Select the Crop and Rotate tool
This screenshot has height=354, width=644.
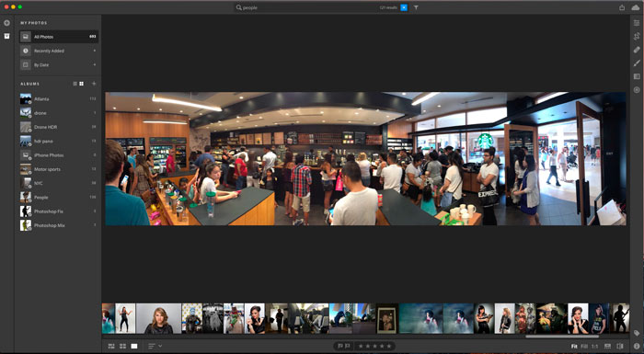pos(637,37)
